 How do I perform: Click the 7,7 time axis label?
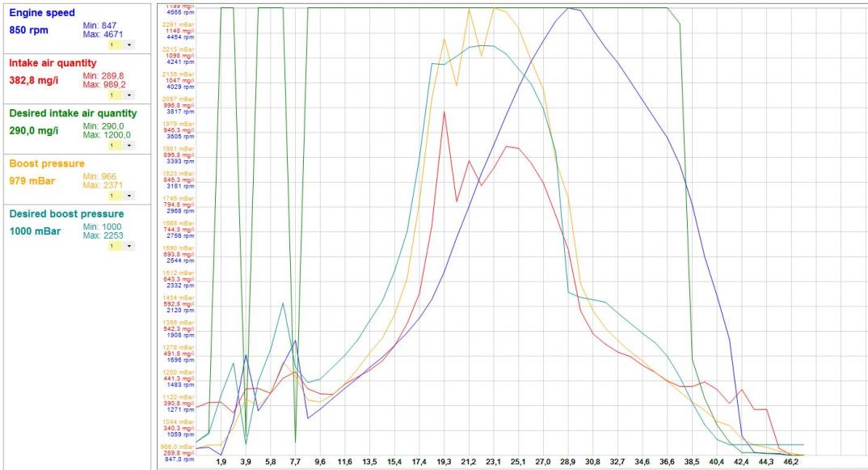point(295,462)
